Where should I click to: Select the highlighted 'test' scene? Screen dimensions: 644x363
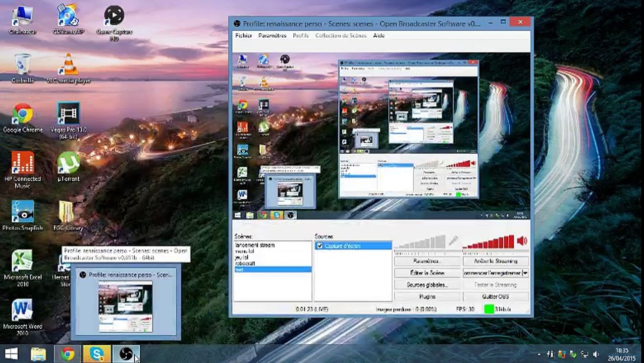pos(273,269)
